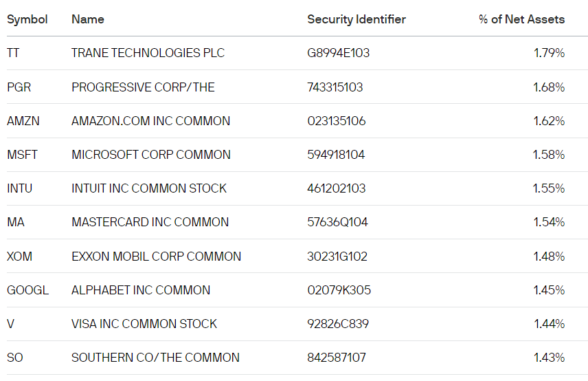Click Amazon's security identifier 023135106
Screen dimensions: 588x381
[337, 121]
